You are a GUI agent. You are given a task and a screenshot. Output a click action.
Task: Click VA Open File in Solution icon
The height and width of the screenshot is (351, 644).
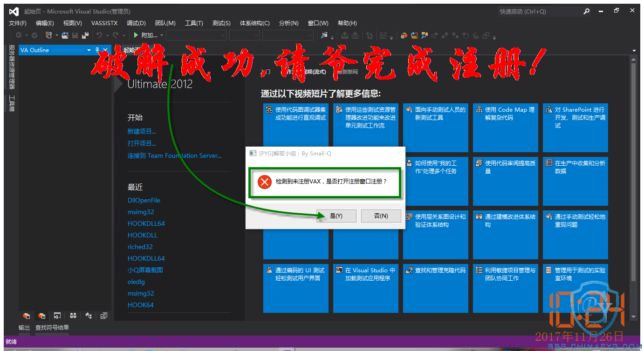[414, 35]
